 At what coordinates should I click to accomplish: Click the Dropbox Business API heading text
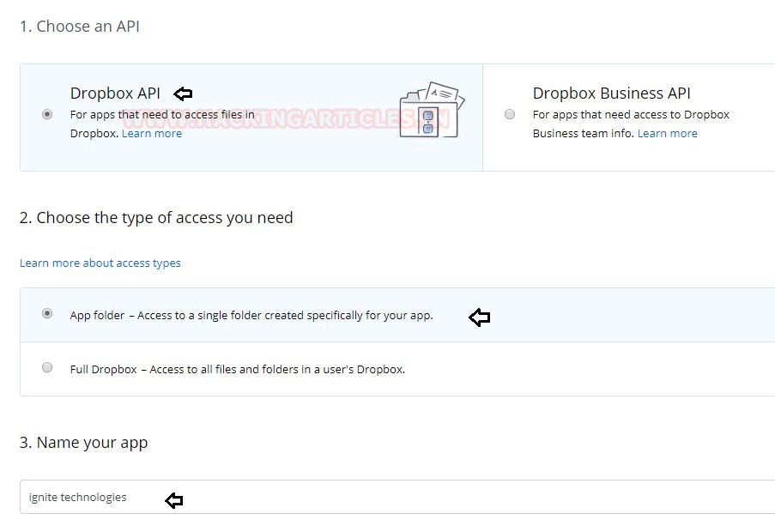(x=611, y=93)
